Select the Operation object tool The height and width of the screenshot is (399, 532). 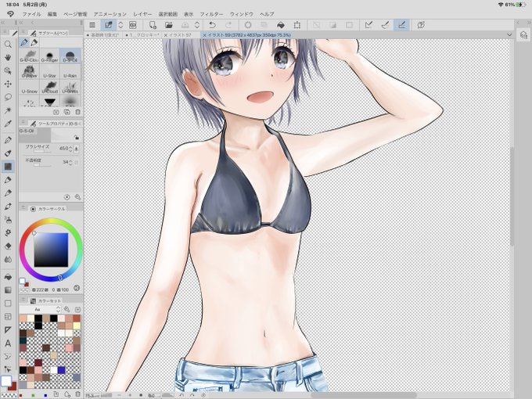(8, 71)
